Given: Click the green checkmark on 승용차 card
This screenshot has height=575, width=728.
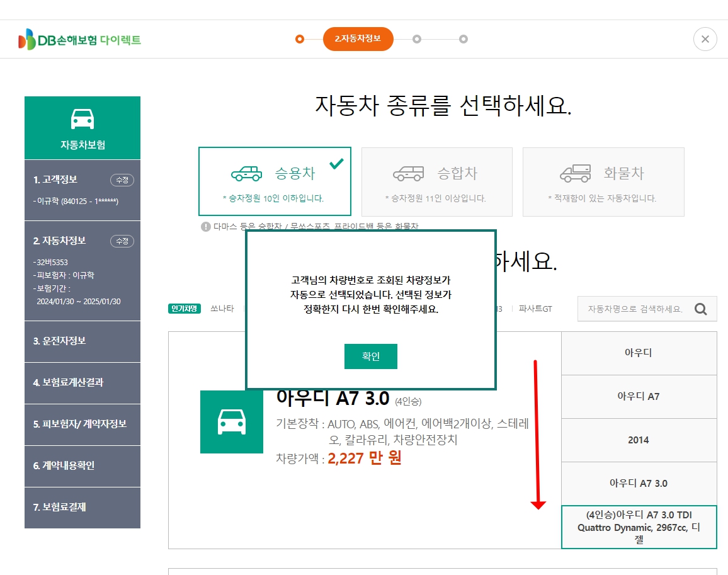Looking at the screenshot, I should [x=337, y=164].
